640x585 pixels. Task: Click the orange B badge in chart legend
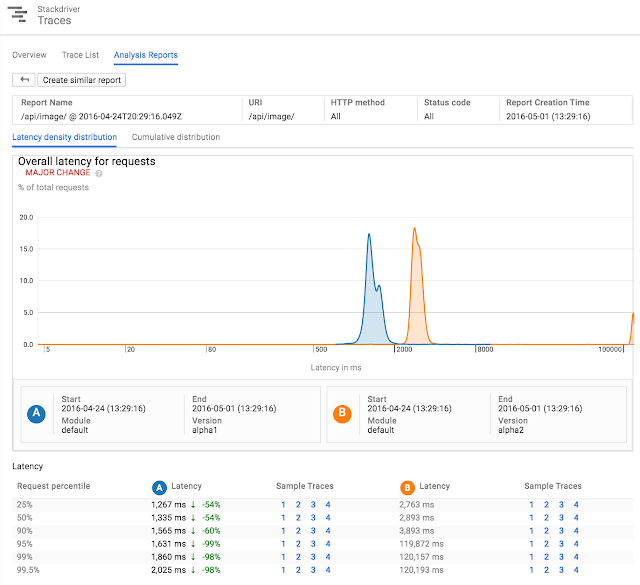pos(342,414)
